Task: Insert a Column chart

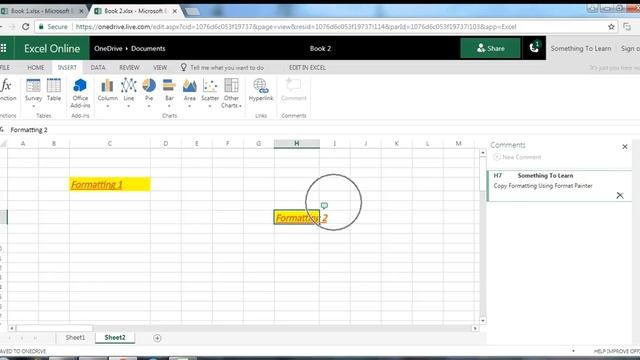Action: point(107,90)
